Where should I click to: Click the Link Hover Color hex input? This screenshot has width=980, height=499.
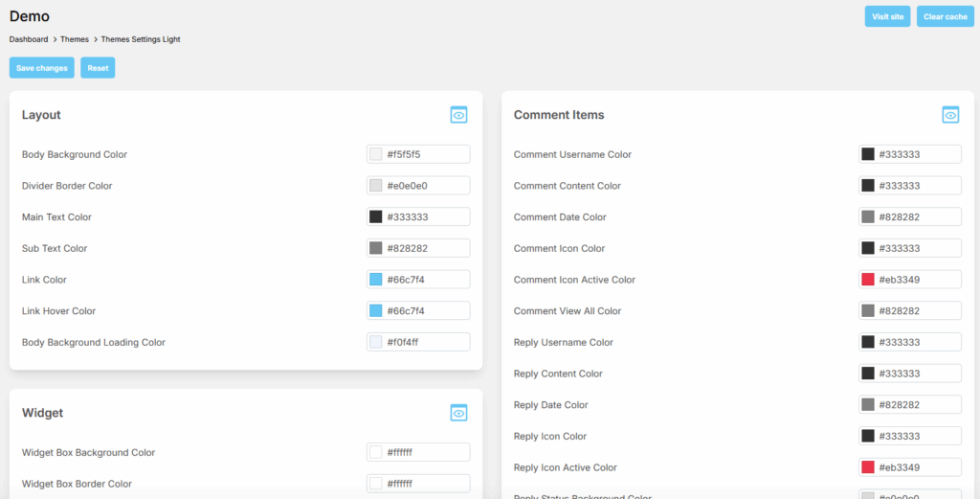[x=426, y=311]
